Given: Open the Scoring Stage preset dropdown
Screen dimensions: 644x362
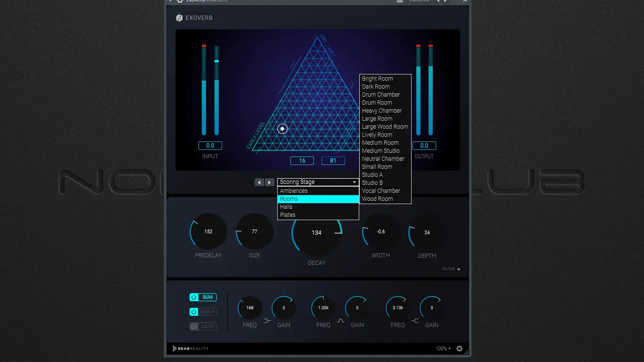Looking at the screenshot, I should click(318, 182).
